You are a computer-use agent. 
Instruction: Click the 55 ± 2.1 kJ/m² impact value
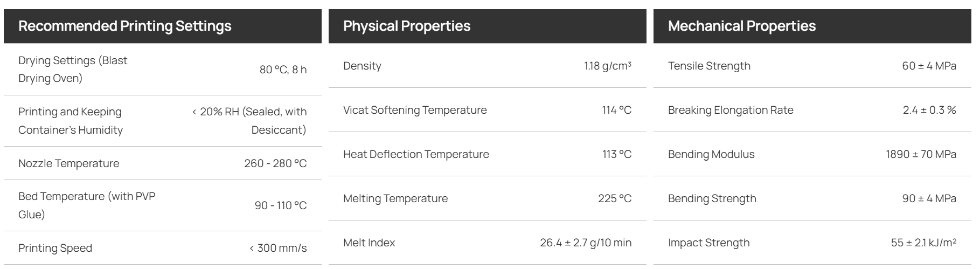click(924, 243)
